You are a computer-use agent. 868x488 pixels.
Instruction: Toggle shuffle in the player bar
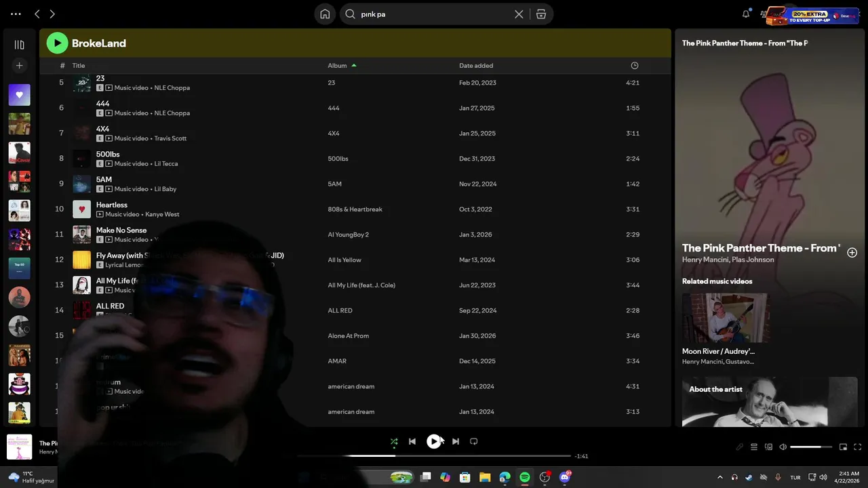[394, 441]
